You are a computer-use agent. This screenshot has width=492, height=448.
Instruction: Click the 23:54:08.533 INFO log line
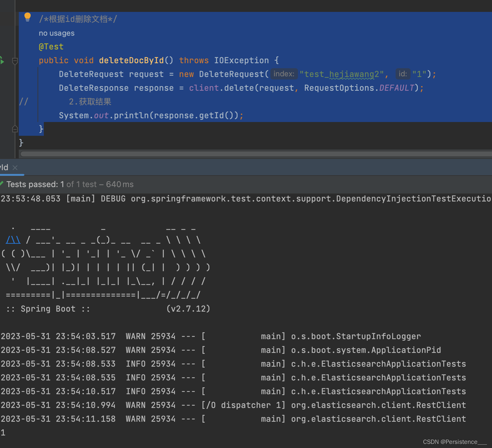233,364
